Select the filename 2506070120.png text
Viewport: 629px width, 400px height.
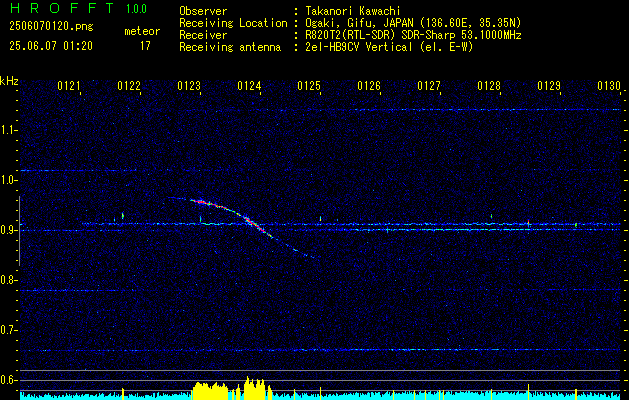[51, 27]
